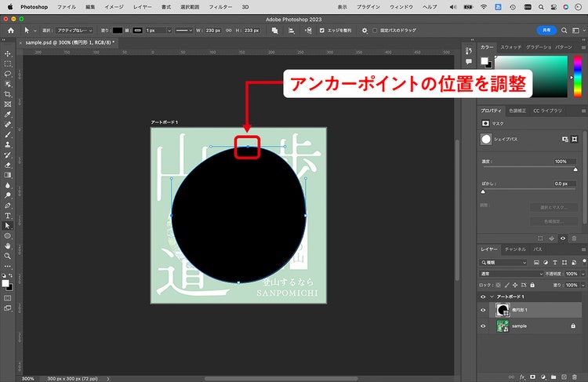Open the 塗り fill percentage dropdown arrow
The width and height of the screenshot is (588, 382).
point(583,286)
